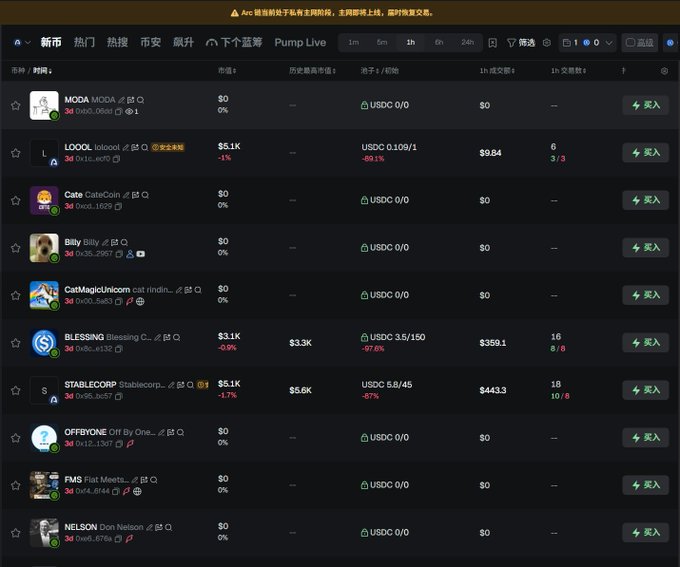The width and height of the screenshot is (680, 567).
Task: Search BLESSING with magnifier icon
Action: (x=177, y=338)
